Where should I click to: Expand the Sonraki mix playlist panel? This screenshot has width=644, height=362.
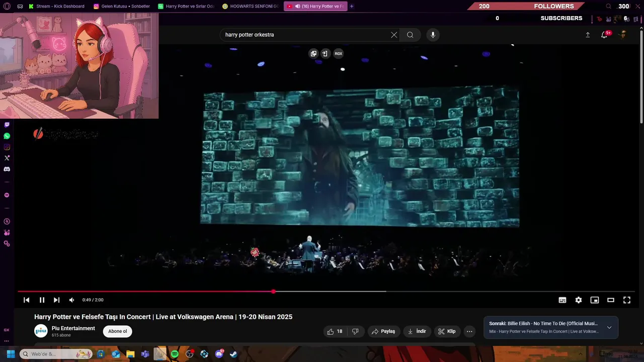pyautogui.click(x=609, y=327)
